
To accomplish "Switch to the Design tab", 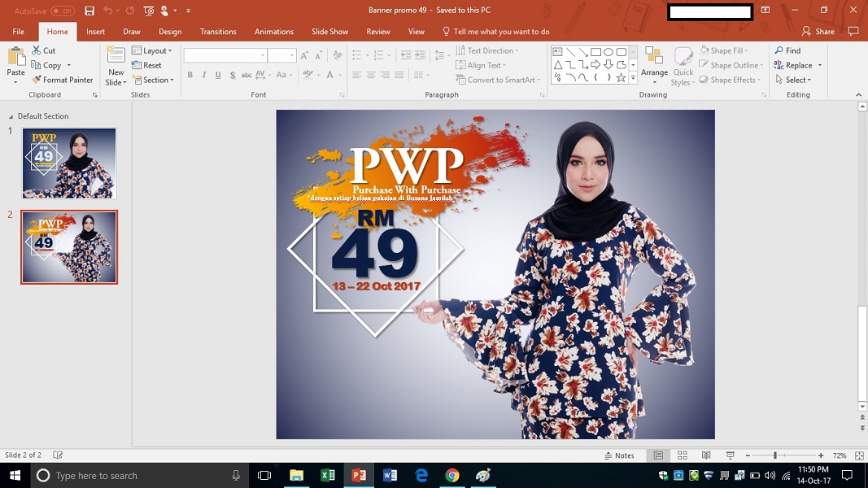I will pyautogui.click(x=170, y=32).
